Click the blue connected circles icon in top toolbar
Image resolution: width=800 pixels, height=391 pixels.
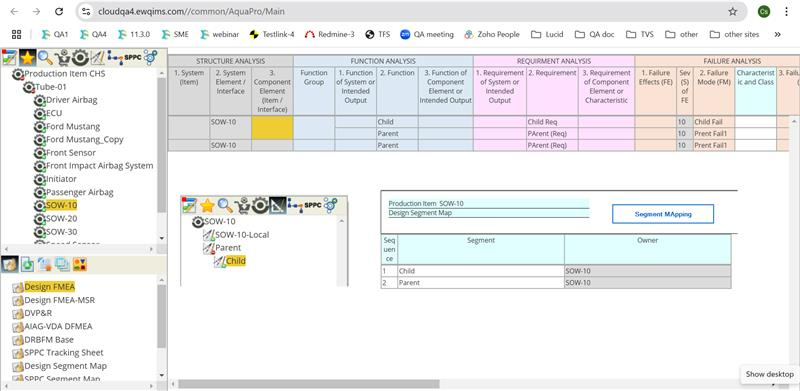coord(151,57)
